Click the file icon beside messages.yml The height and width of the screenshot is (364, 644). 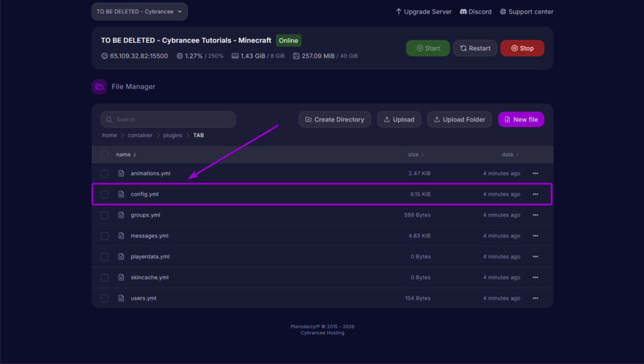click(121, 236)
